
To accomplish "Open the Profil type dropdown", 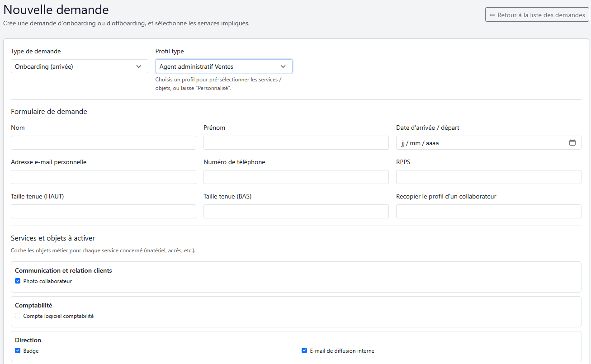I will [224, 66].
